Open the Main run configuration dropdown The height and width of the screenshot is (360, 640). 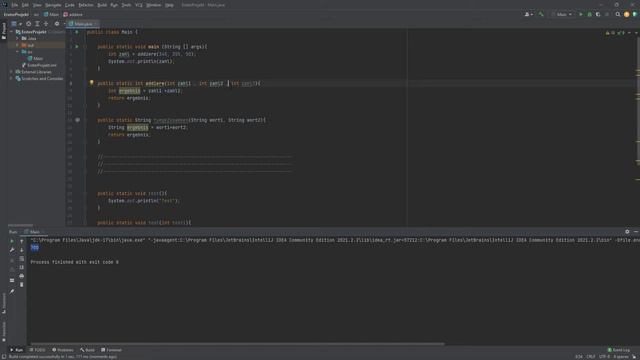(x=562, y=14)
